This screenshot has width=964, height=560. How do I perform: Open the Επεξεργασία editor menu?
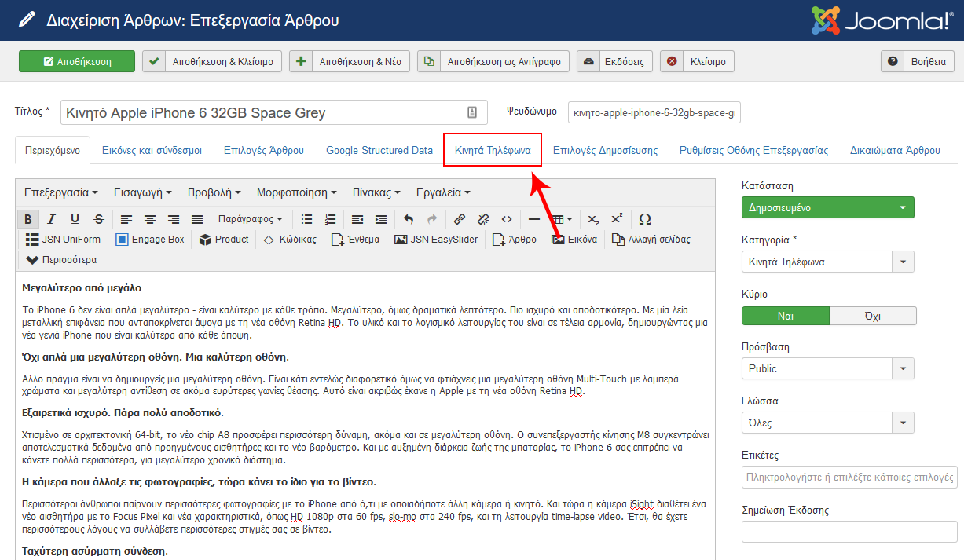point(61,192)
